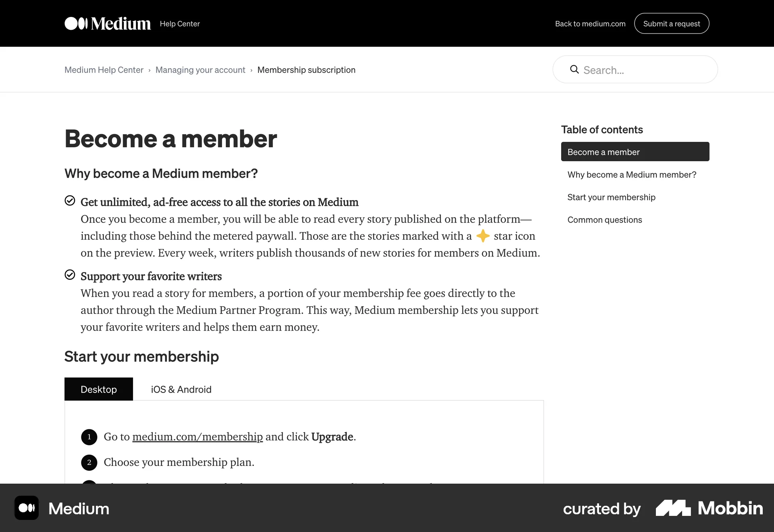
Task: Click inside the search input field
Action: coord(637,70)
